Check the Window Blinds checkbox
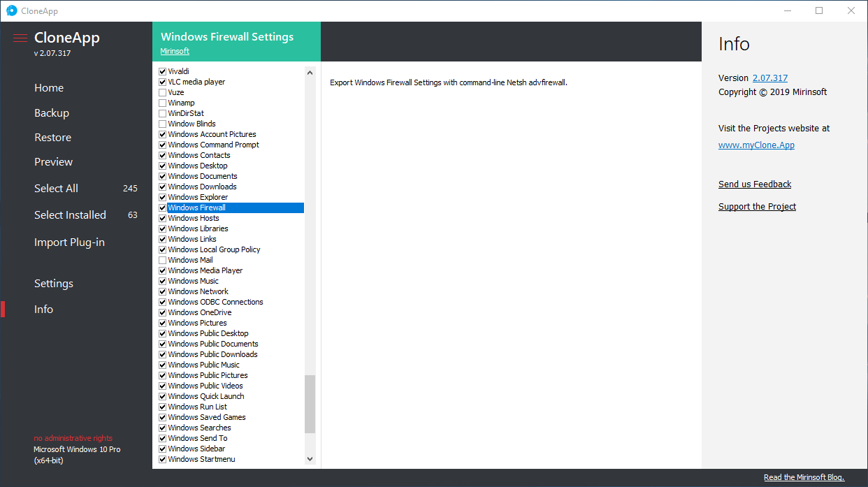The width and height of the screenshot is (868, 487). click(163, 124)
